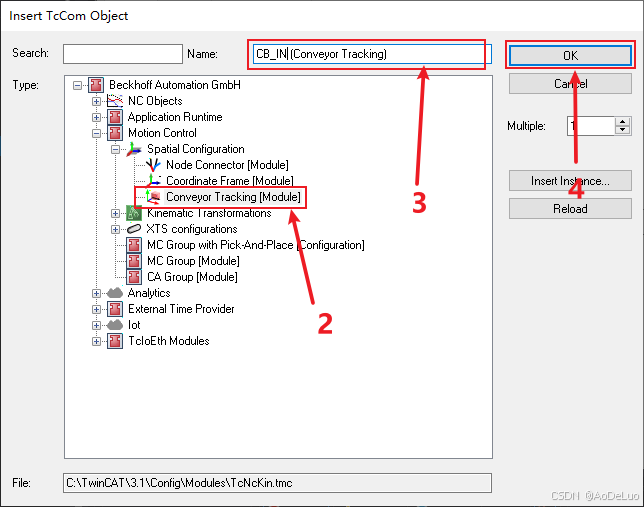Increase the Multiple count with up arrow
This screenshot has height=507, width=644.
click(623, 122)
